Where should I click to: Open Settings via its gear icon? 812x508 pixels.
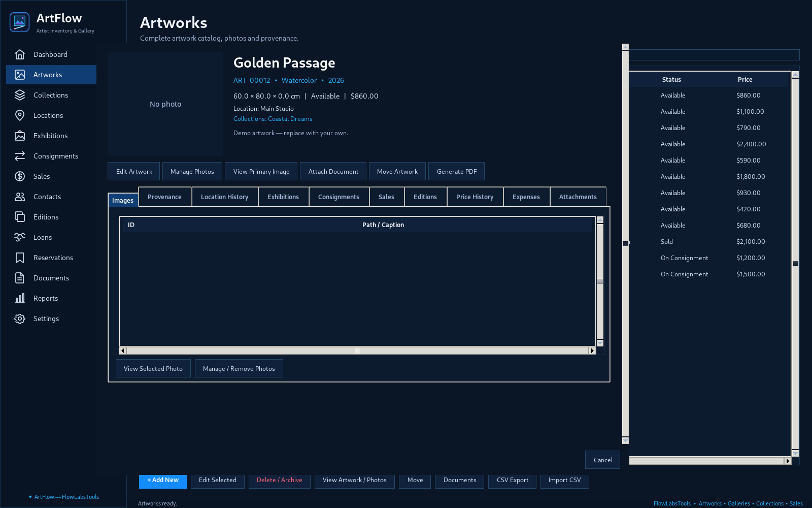pyautogui.click(x=20, y=319)
